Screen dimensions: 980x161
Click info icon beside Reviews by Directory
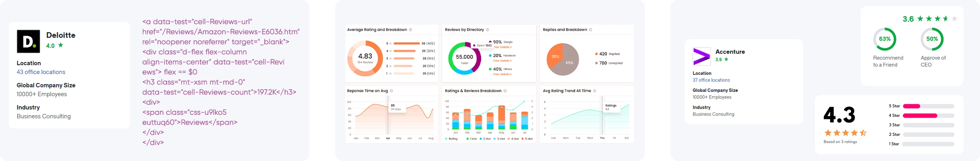click(x=488, y=30)
